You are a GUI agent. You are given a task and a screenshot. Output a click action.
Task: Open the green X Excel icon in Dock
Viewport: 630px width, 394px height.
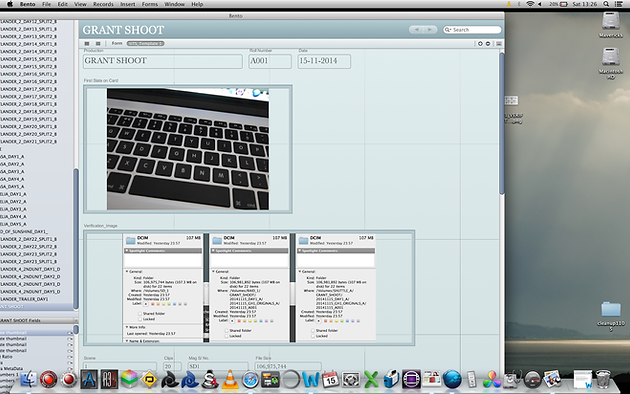pyautogui.click(x=371, y=380)
